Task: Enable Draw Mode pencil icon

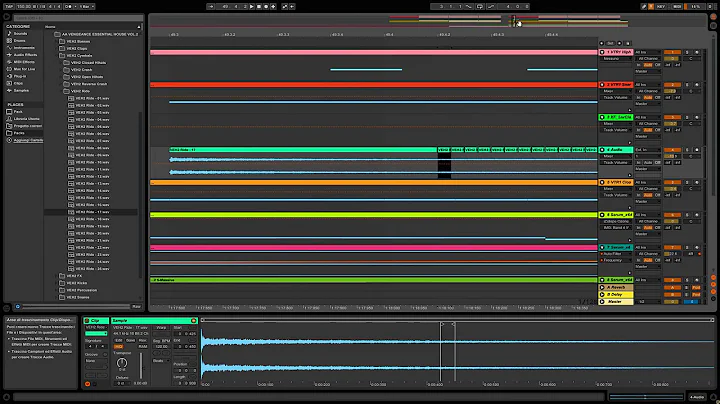Action: 644,6
